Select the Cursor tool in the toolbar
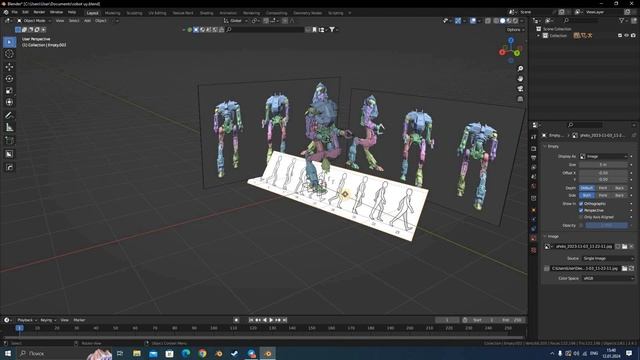640x360 pixels. [9, 54]
